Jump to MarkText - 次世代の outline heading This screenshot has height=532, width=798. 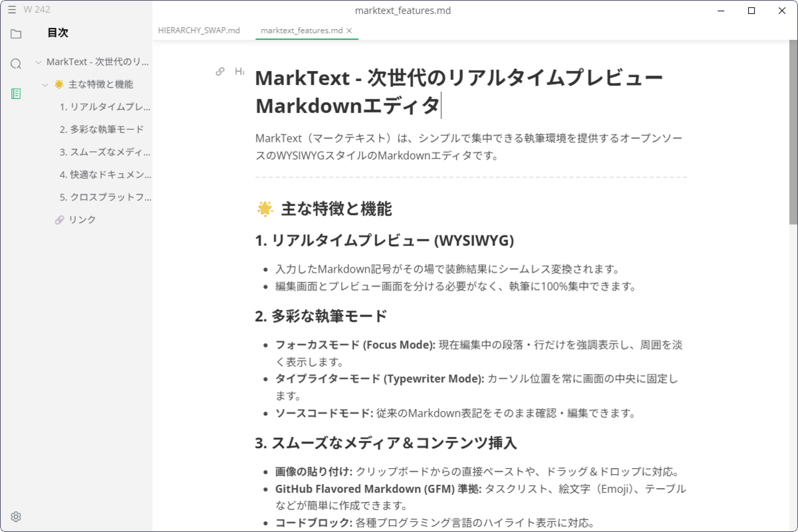98,62
